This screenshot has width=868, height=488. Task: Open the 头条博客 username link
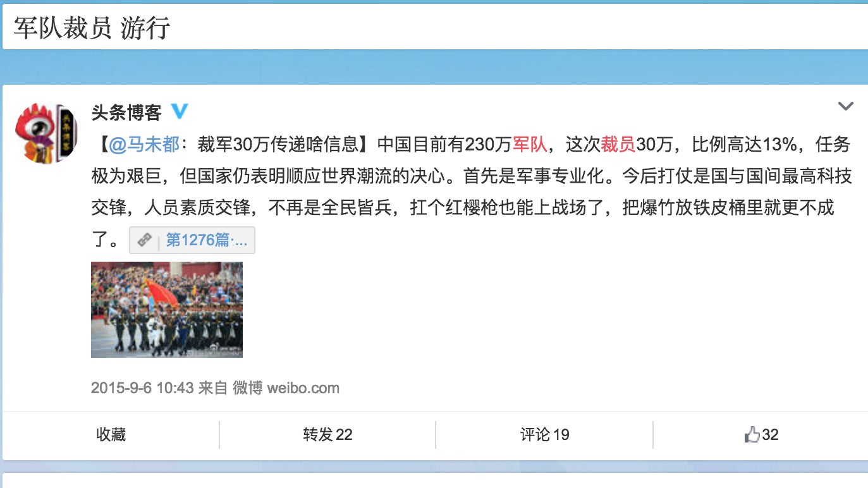[126, 113]
